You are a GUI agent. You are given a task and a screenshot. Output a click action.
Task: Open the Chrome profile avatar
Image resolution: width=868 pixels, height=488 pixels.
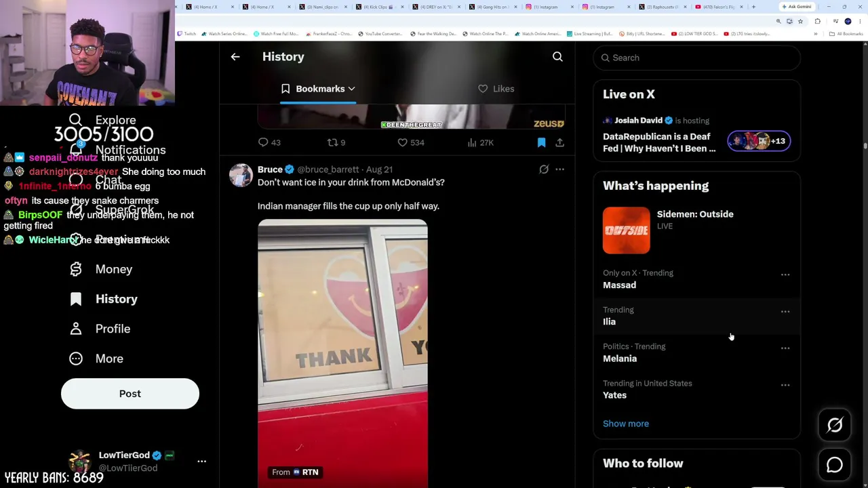click(848, 21)
